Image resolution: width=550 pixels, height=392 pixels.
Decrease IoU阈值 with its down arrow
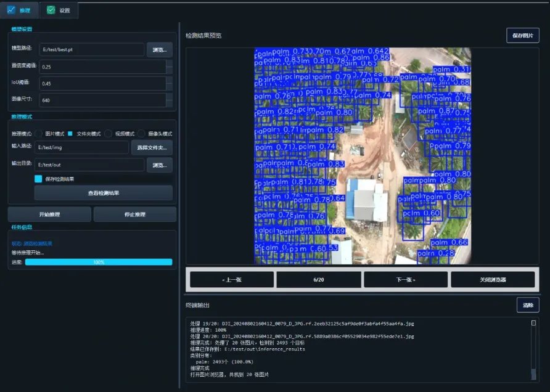coord(169,87)
